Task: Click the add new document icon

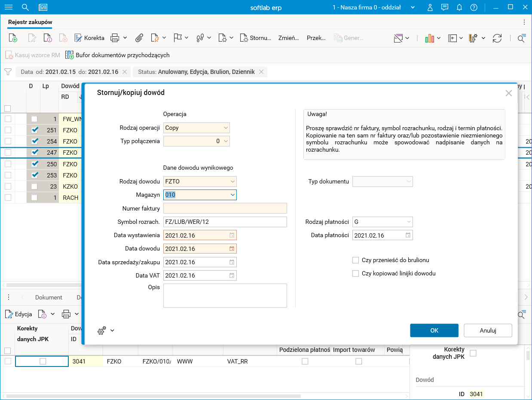Action: 13,38
